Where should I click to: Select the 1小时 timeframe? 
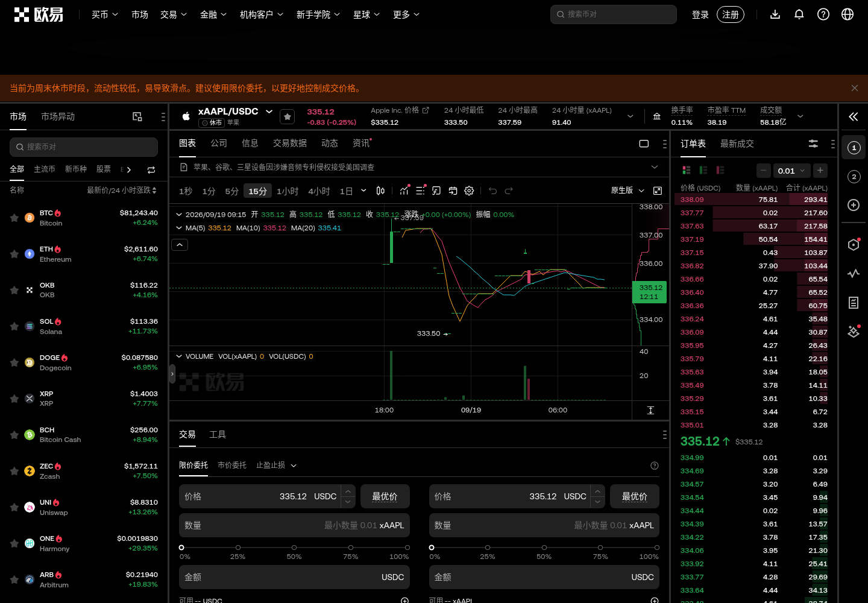point(288,191)
